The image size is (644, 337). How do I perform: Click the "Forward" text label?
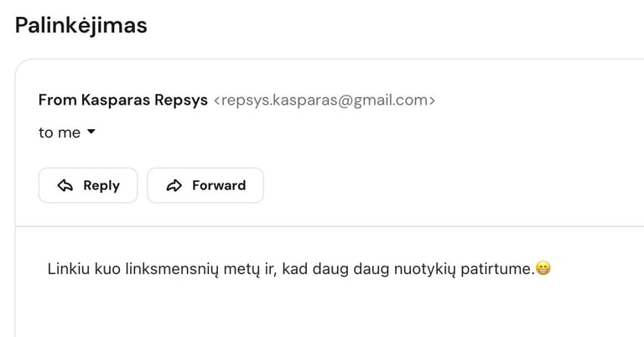click(x=219, y=185)
